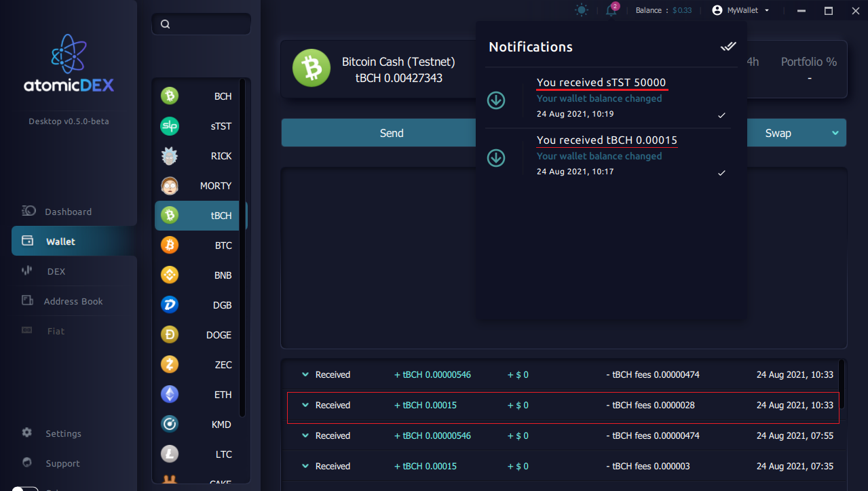
Task: Expand the 07:35 received transaction
Action: tap(305, 466)
